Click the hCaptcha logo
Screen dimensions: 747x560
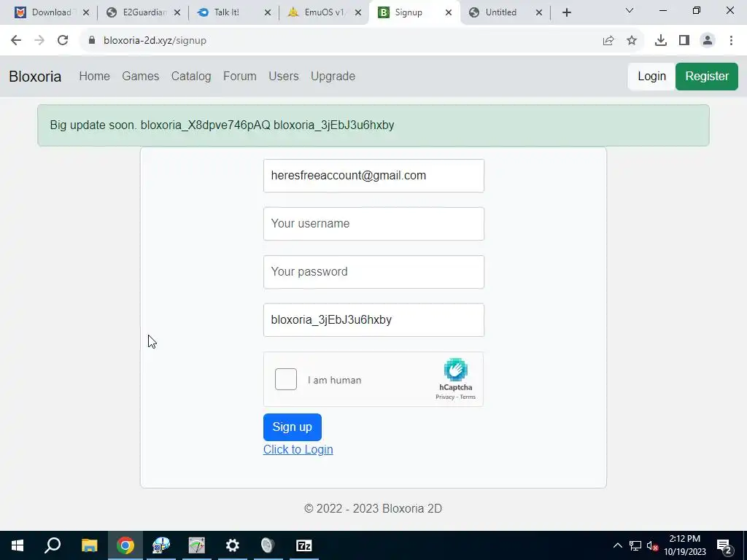pyautogui.click(x=455, y=370)
